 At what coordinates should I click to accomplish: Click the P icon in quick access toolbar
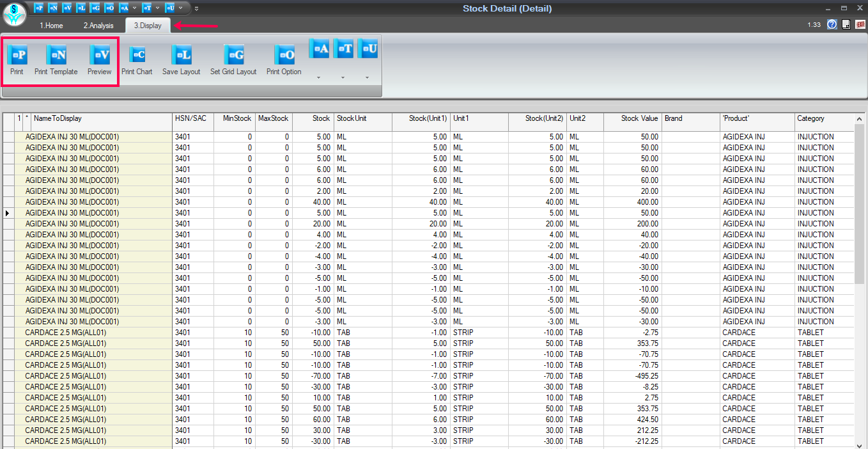pos(38,8)
